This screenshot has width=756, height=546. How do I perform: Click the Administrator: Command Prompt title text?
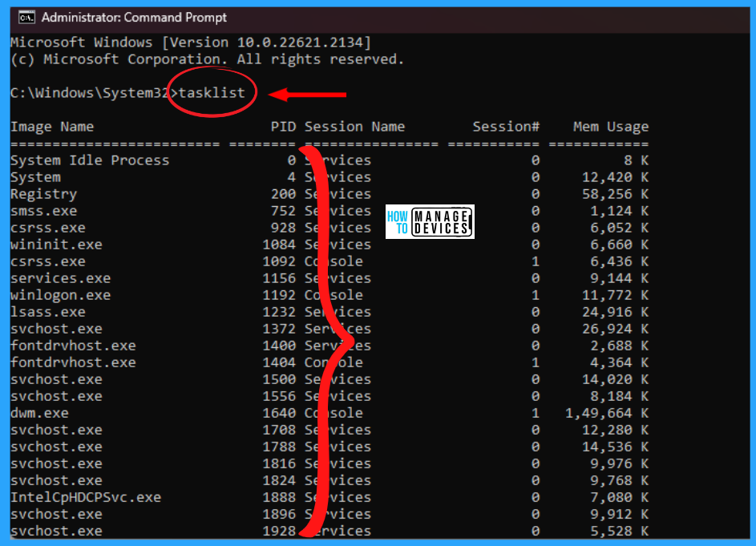[134, 18]
